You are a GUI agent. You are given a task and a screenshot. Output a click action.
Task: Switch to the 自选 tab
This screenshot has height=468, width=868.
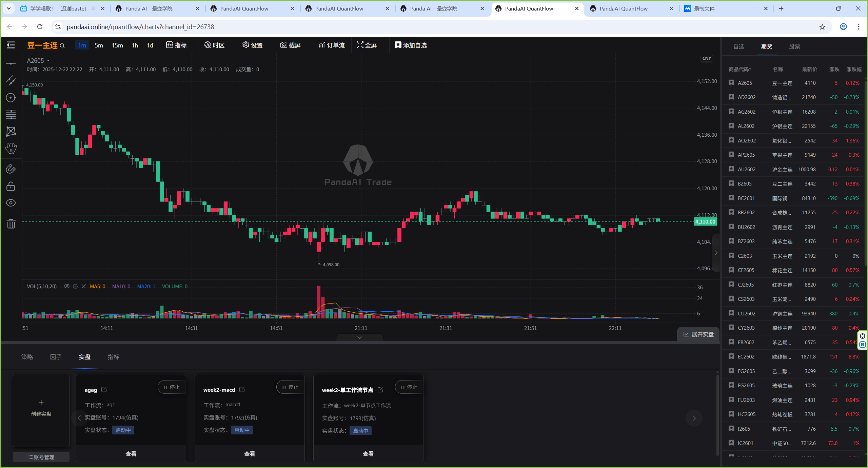coord(739,46)
